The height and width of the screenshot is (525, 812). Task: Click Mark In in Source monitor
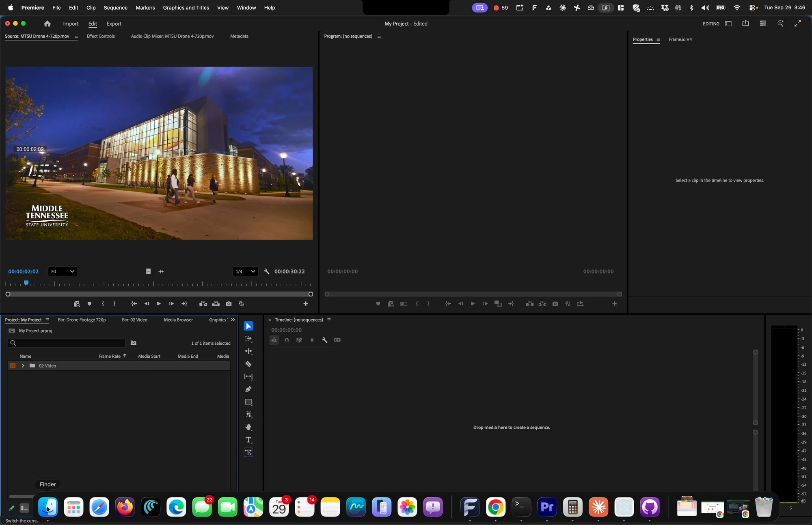pyautogui.click(x=103, y=304)
